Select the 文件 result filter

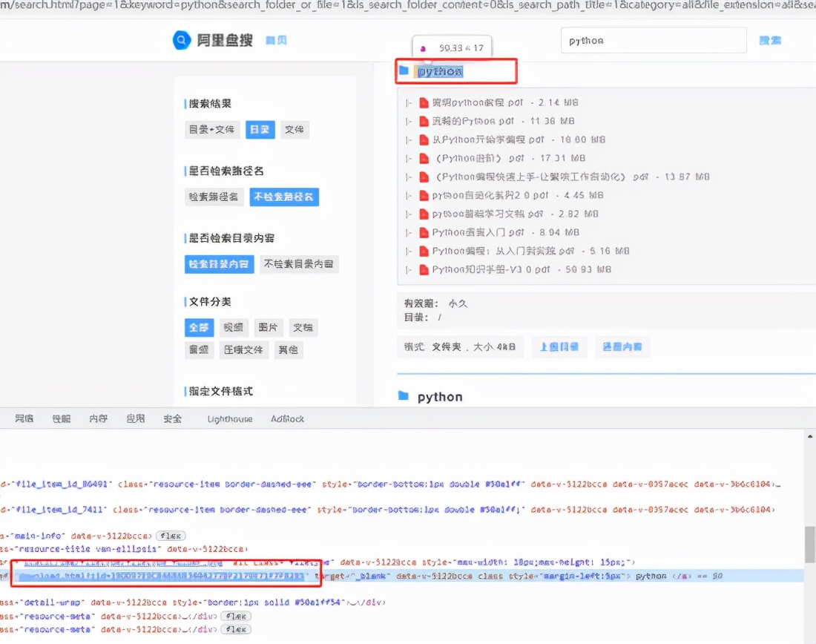295,130
